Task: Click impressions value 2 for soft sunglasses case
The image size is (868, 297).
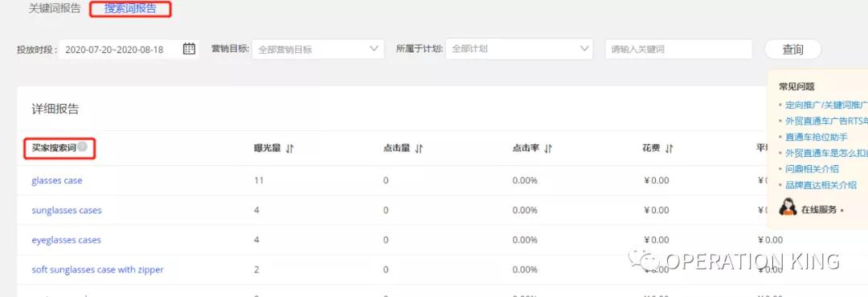Action: coord(256,270)
